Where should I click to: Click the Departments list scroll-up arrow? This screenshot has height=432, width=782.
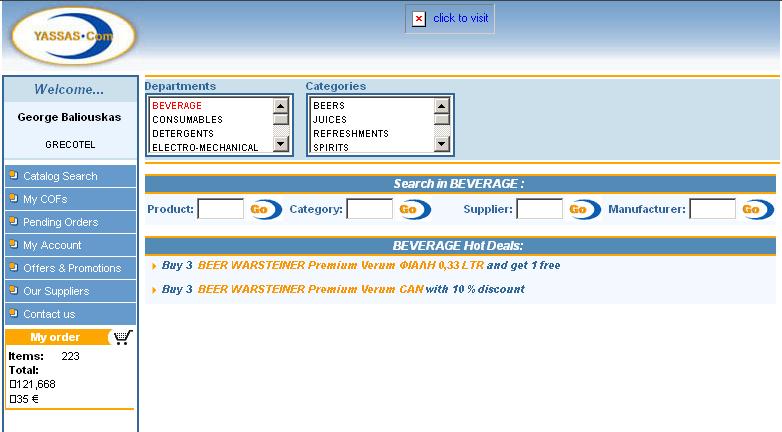click(x=281, y=106)
